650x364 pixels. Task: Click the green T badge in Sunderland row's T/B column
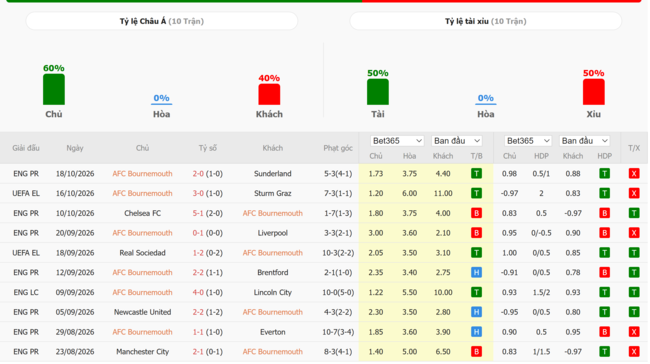click(x=476, y=174)
